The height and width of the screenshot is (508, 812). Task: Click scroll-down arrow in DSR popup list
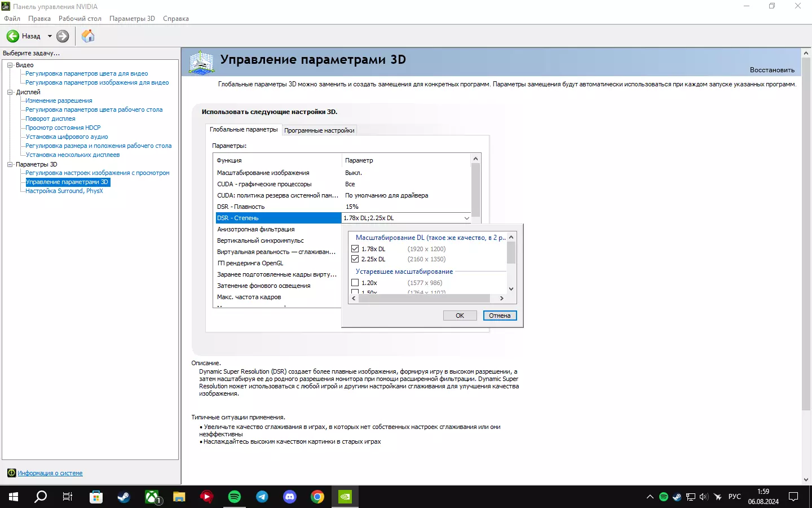[511, 289]
